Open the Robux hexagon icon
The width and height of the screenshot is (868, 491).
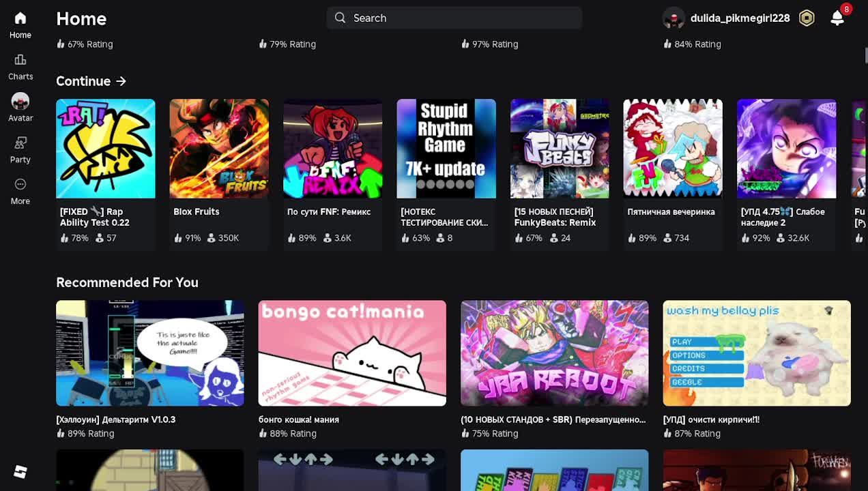(x=807, y=18)
